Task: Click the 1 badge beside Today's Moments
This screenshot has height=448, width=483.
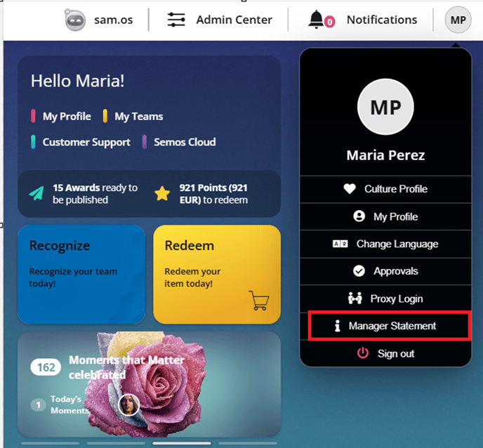Action: (38, 404)
